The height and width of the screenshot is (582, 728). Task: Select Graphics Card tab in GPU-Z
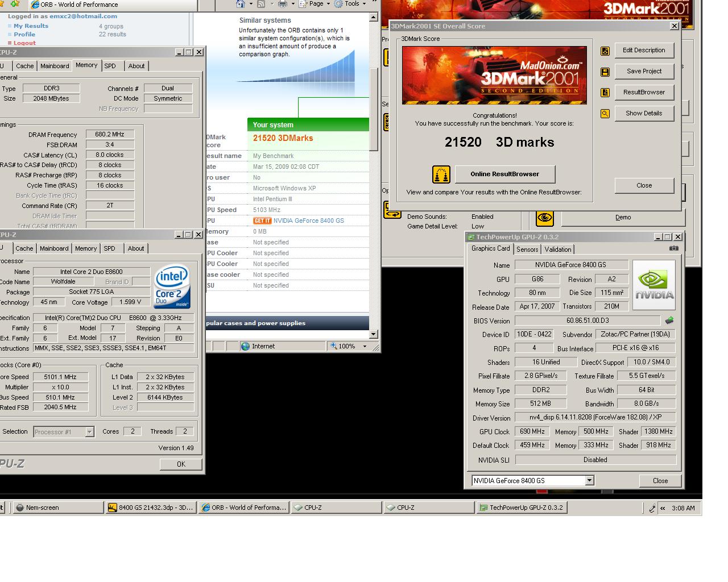[491, 248]
